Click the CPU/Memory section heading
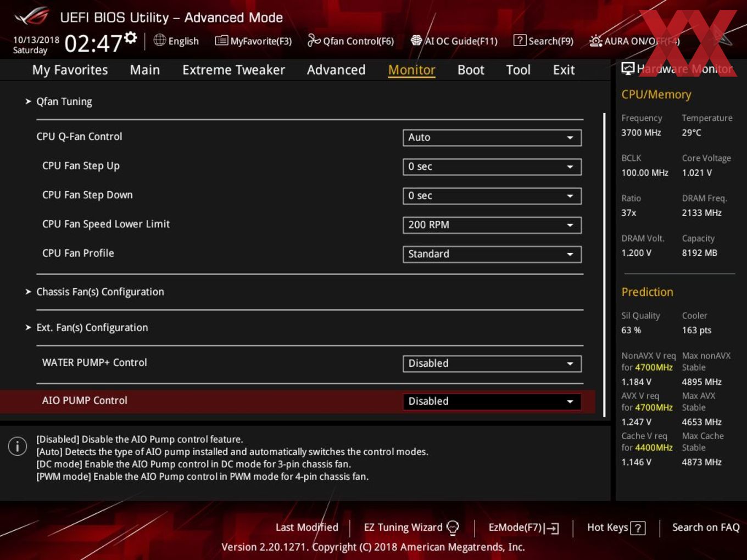The height and width of the screenshot is (560, 747). [x=656, y=94]
